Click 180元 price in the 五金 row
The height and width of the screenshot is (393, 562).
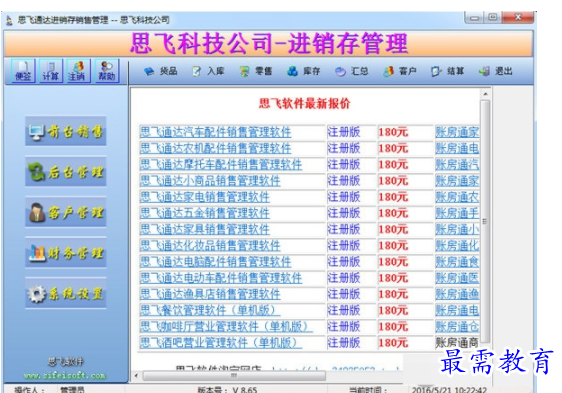393,213
